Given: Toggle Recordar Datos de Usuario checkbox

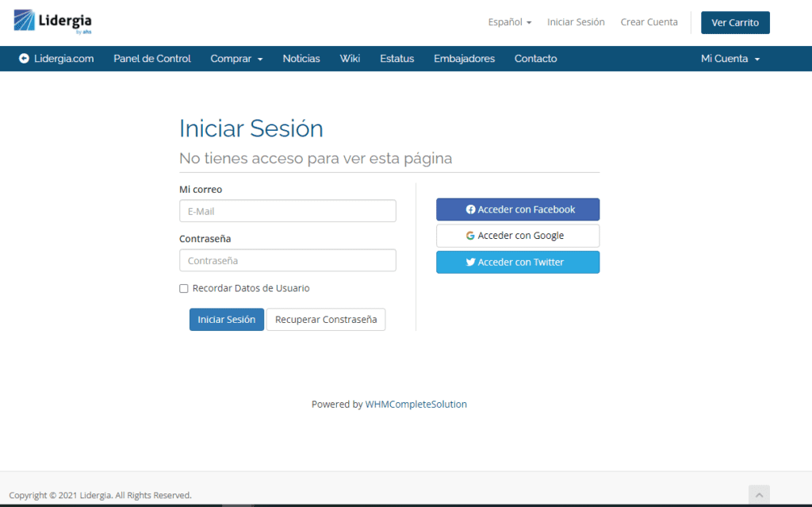Looking at the screenshot, I should [184, 289].
